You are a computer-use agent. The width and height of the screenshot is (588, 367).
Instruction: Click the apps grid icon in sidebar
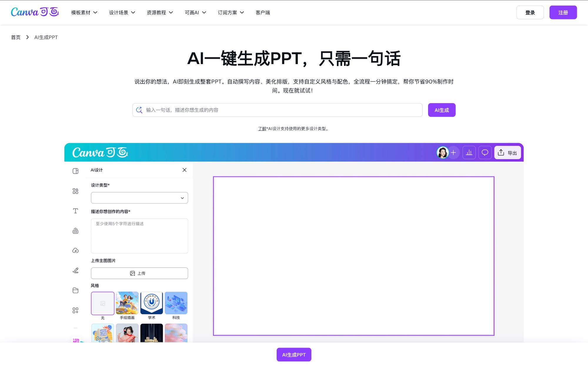click(76, 310)
